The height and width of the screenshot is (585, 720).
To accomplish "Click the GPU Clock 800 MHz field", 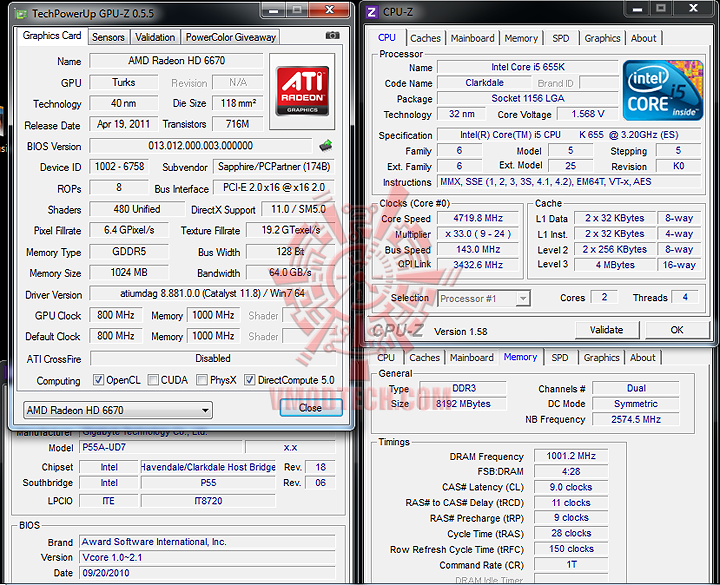I will (x=116, y=315).
